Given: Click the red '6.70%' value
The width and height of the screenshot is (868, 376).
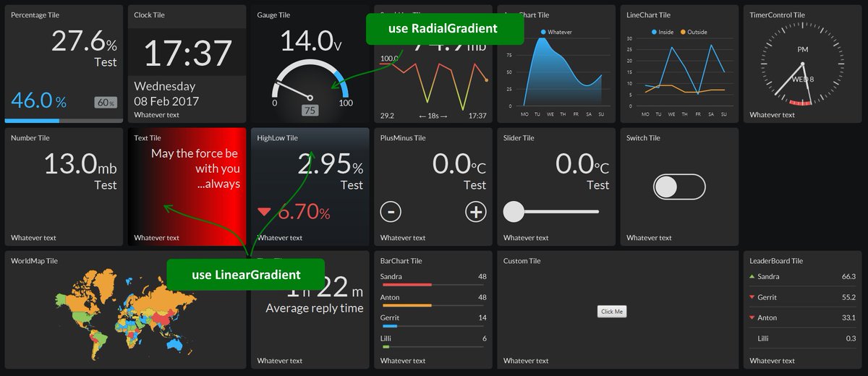Looking at the screenshot, I should pos(304,212).
